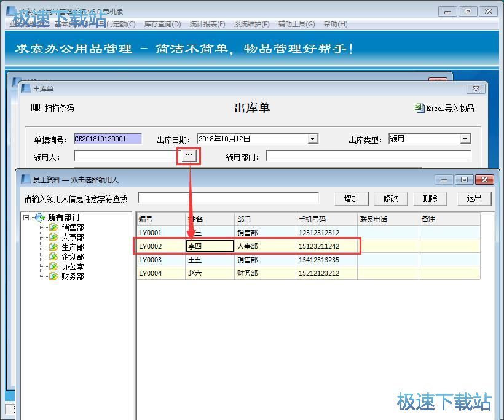Click the 扫描条码 label

pyautogui.click(x=59, y=108)
